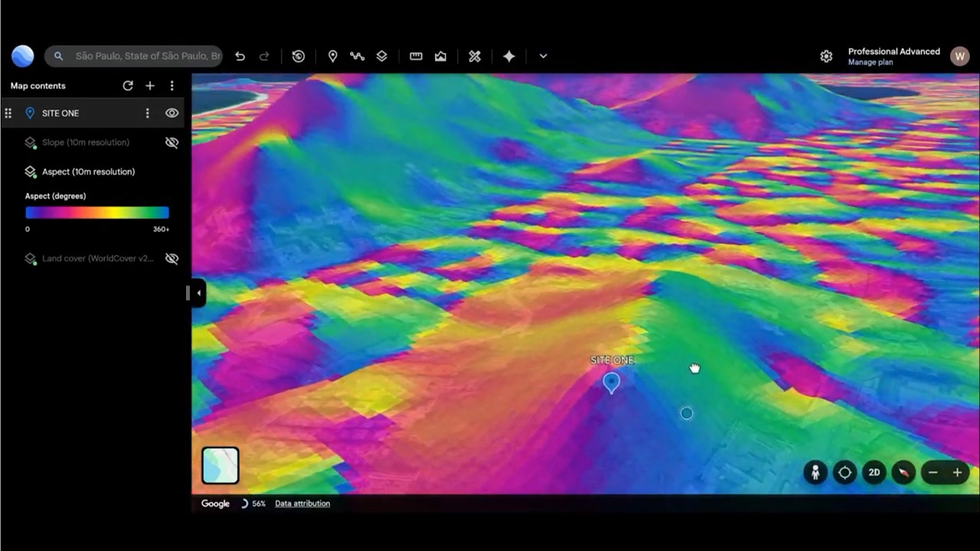Click the Aspect layer stack icon

pos(30,171)
